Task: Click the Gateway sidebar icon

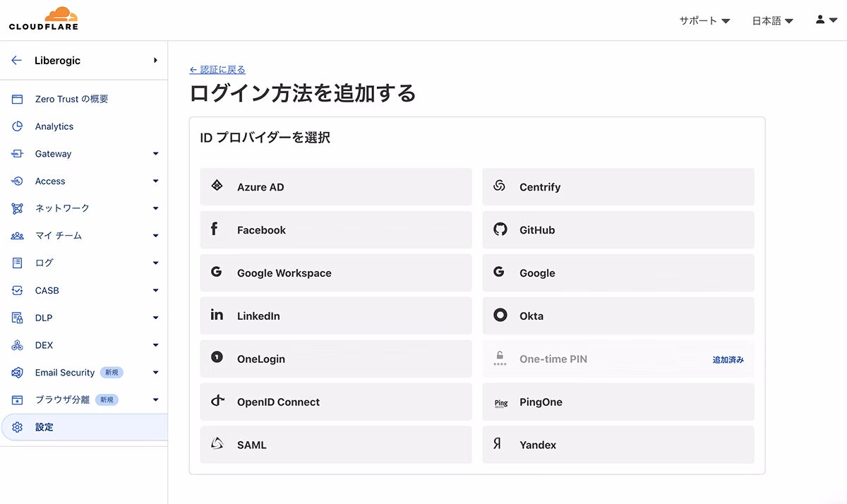Action: coord(18,154)
